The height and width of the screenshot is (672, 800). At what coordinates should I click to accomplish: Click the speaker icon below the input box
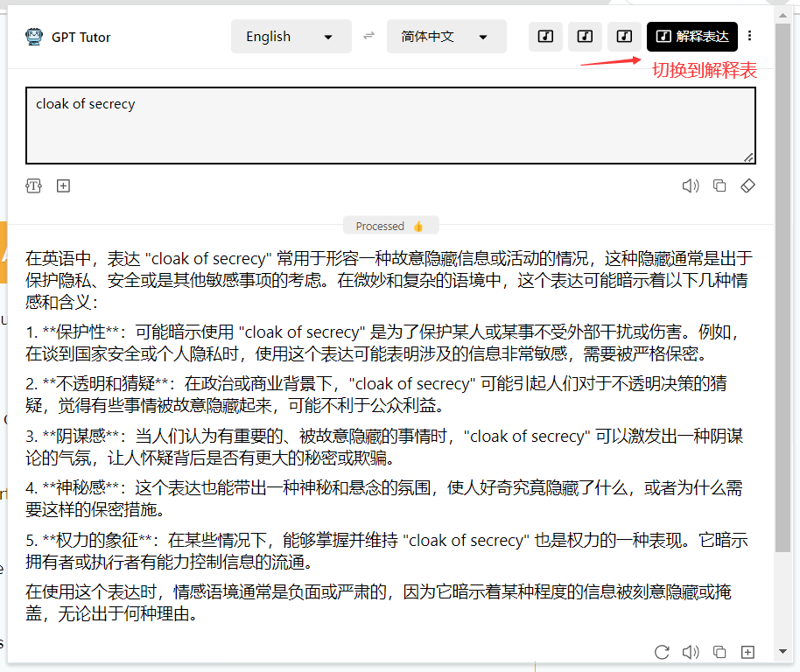[x=691, y=185]
